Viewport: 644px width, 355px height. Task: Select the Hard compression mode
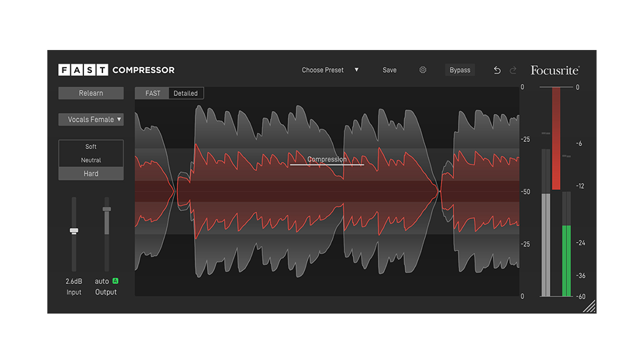coord(91,174)
